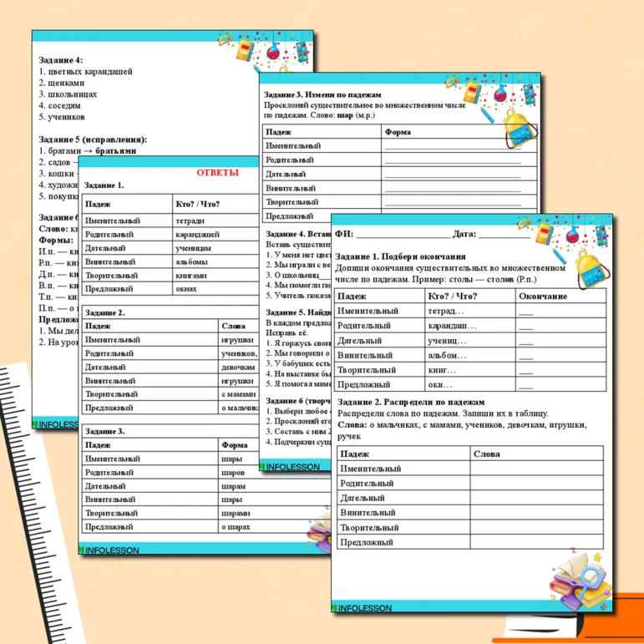Click the bold correction "братьями"

116,150
